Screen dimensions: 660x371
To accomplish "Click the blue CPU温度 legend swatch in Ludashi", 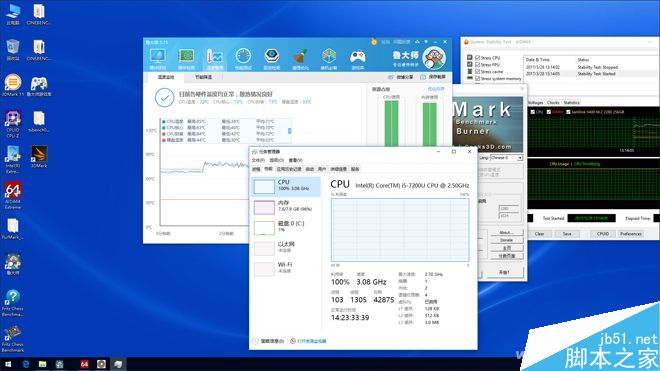I will coord(164,122).
